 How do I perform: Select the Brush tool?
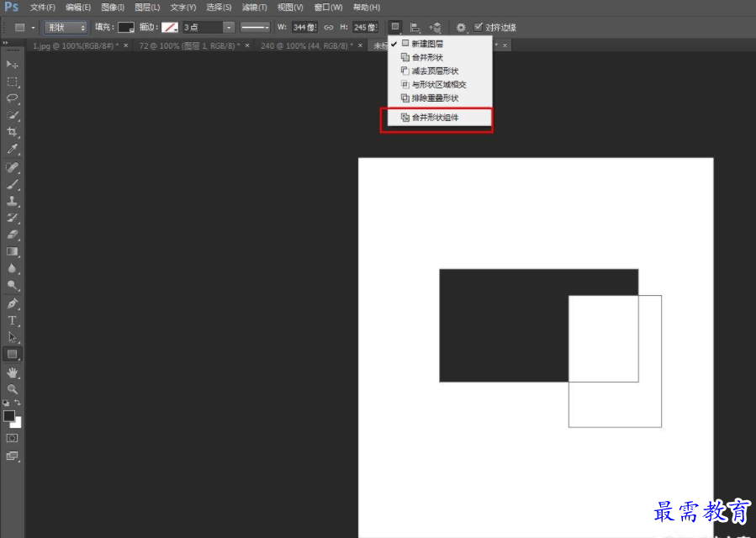point(13,184)
